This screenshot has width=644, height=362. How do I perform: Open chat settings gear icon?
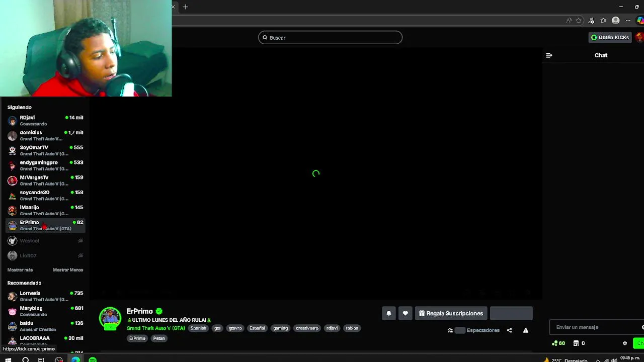click(625, 343)
